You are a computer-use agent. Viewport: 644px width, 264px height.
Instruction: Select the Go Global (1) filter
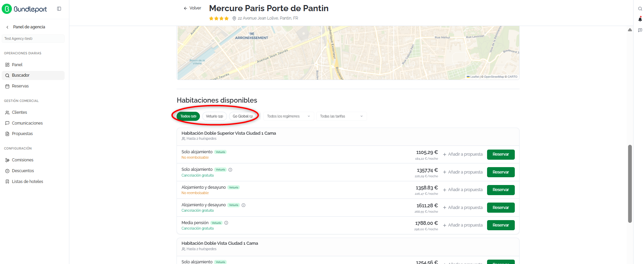243,116
